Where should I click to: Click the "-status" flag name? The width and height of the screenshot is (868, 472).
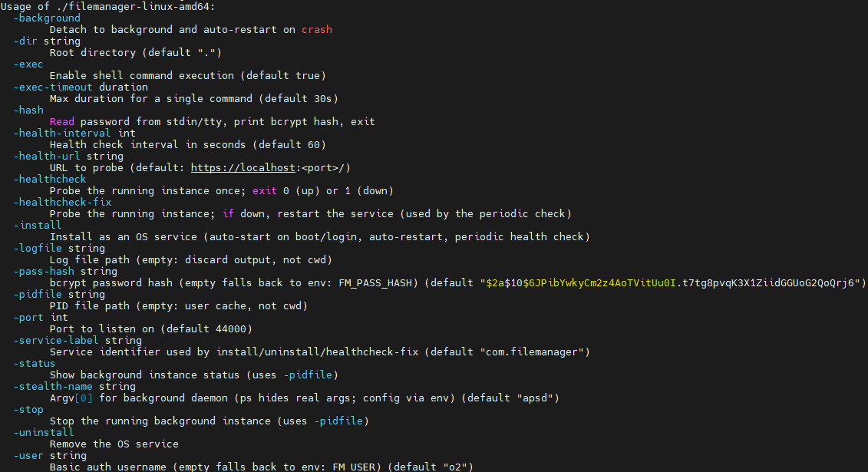pos(35,364)
